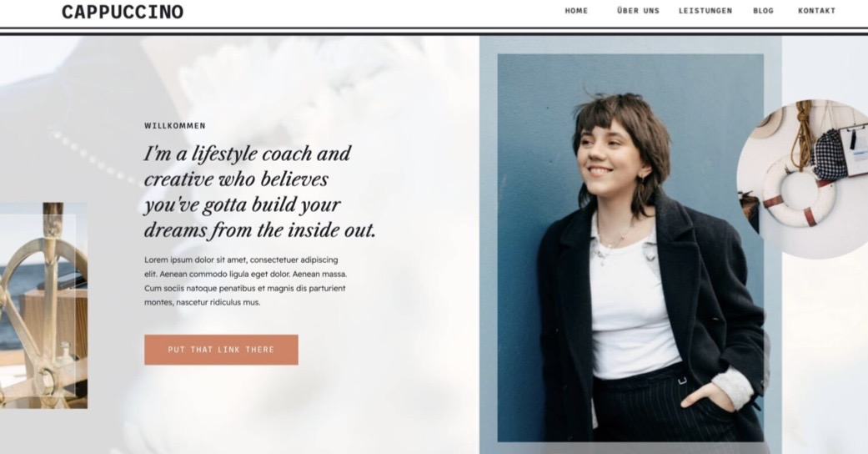Screen dimensions: 868x454
Task: Click the double line below the header
Action: coord(434,31)
